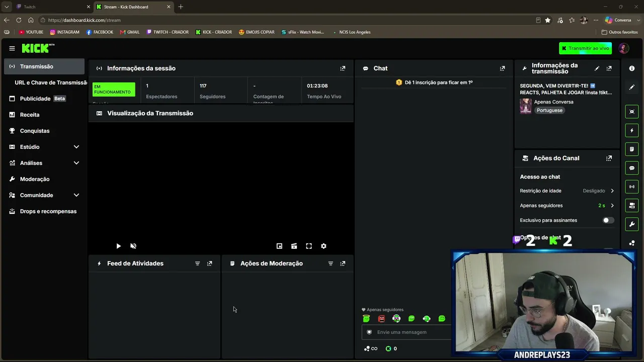Close the Stream - Kick Dashboard tab
Viewport: 644px width, 362px height.
point(169,7)
